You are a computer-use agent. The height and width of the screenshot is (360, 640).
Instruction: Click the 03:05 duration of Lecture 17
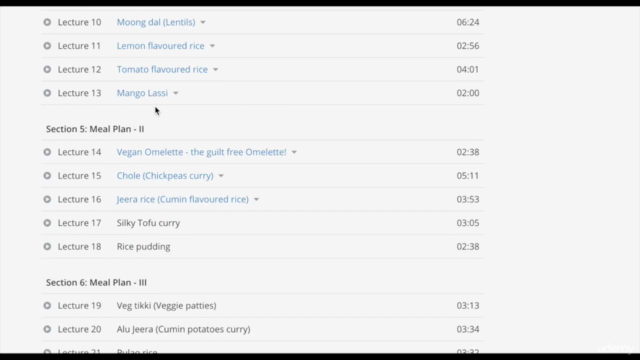tap(468, 223)
